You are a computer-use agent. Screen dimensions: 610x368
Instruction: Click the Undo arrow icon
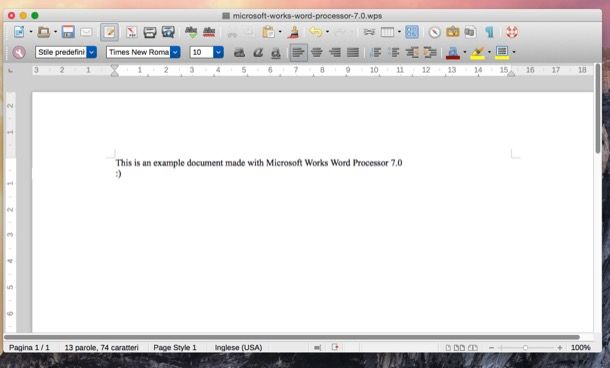point(316,32)
